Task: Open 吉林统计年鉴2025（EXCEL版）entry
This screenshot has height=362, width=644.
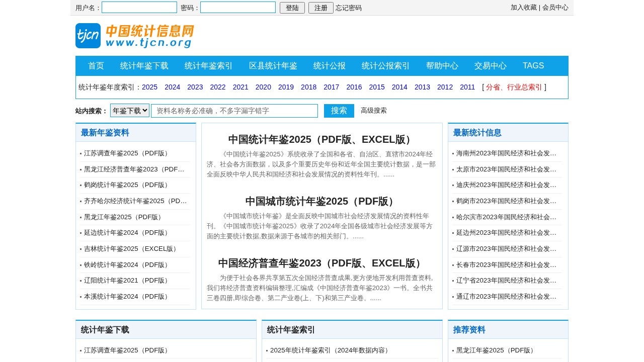Action: point(132,249)
